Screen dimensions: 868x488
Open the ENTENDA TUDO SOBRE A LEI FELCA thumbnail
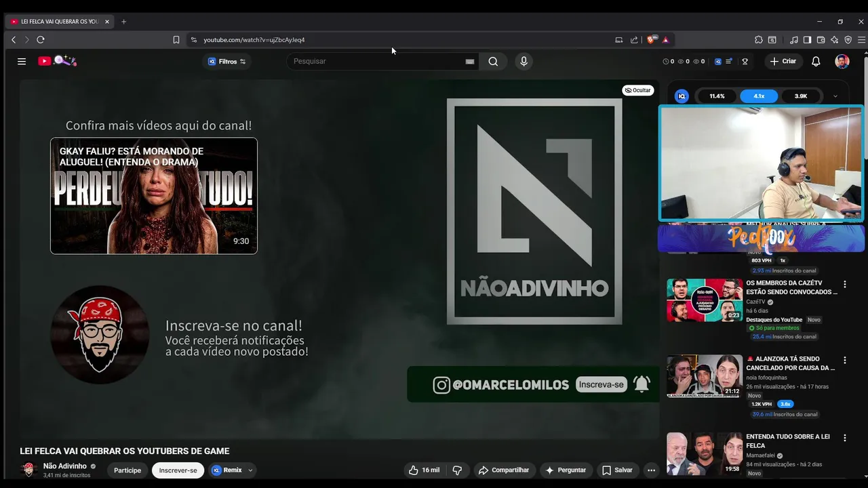(x=705, y=453)
